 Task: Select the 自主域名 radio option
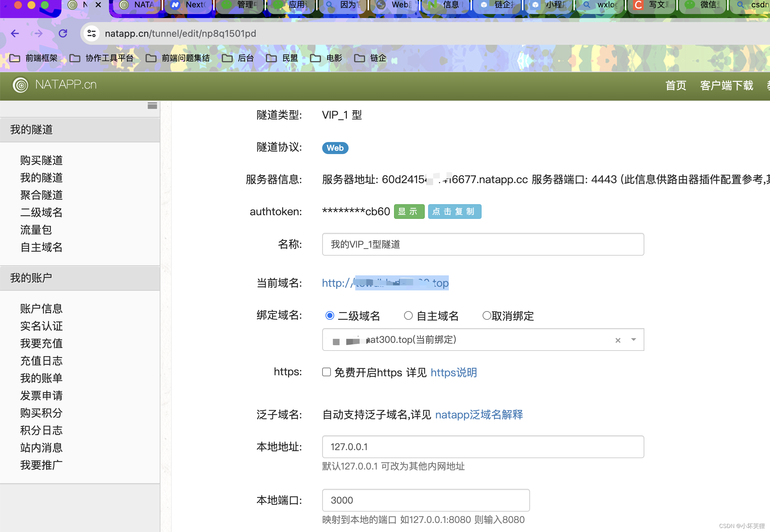point(408,315)
